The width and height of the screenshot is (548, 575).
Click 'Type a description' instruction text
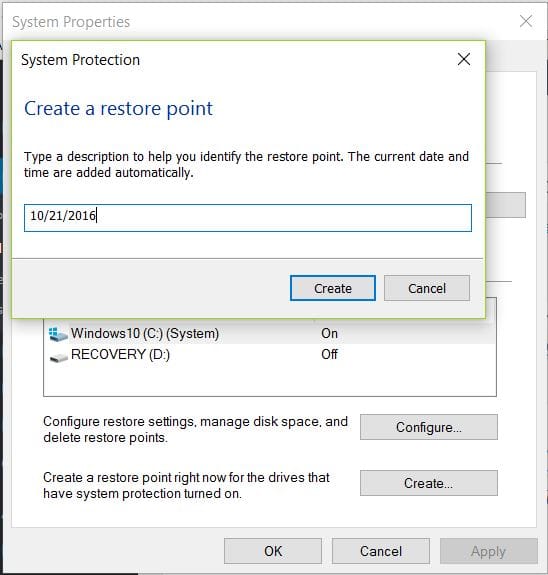coord(246,164)
